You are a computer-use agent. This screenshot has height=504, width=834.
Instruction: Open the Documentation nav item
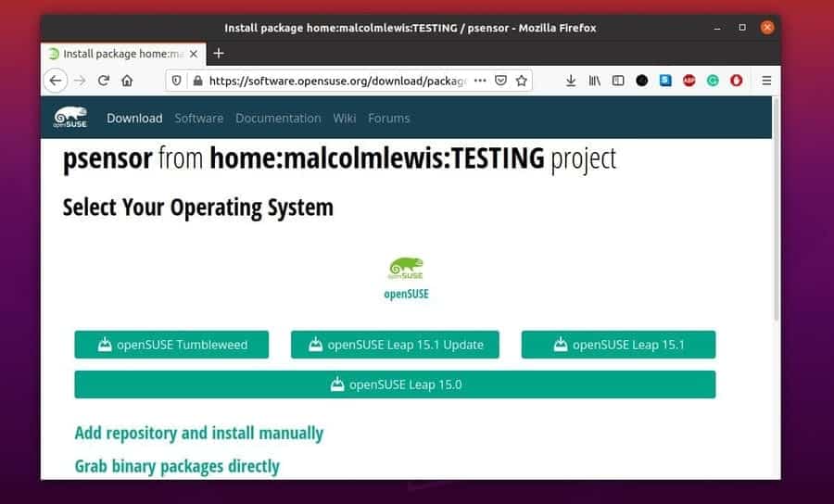point(278,118)
